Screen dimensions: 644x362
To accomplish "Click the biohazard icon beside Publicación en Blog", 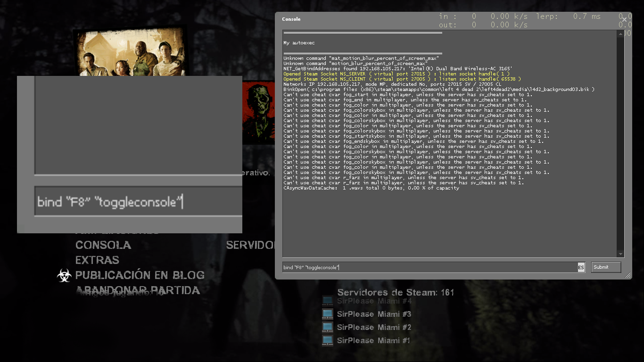I will [64, 275].
